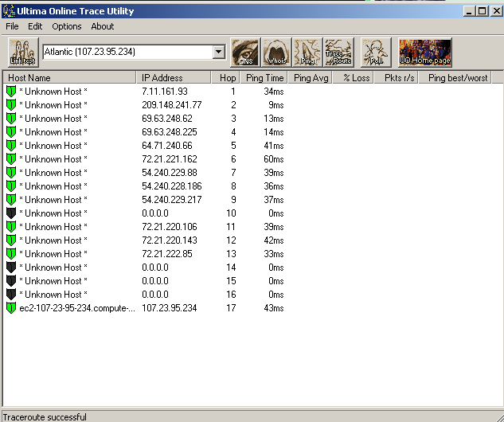504x422 pixels.
Task: Open the File menu
Action: pyautogui.click(x=12, y=26)
